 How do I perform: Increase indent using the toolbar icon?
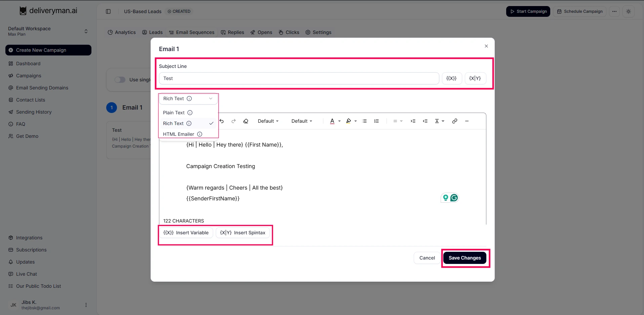(x=413, y=121)
